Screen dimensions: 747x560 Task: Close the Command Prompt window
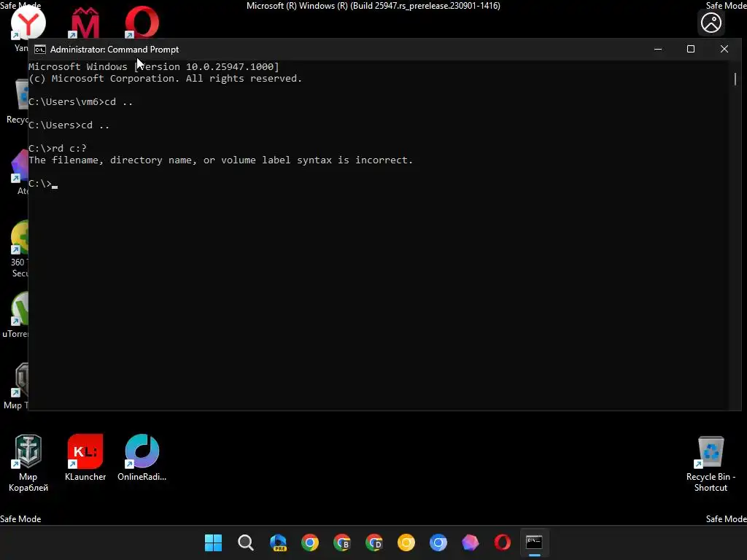pyautogui.click(x=724, y=49)
